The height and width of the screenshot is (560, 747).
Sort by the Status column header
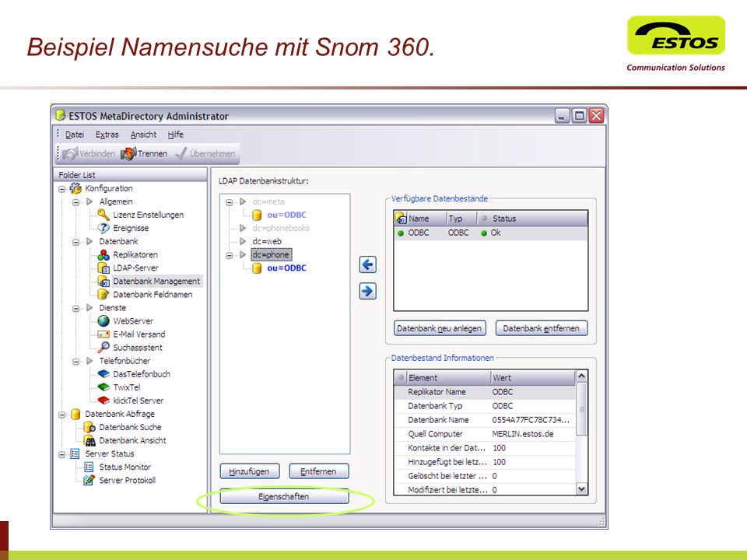532,219
